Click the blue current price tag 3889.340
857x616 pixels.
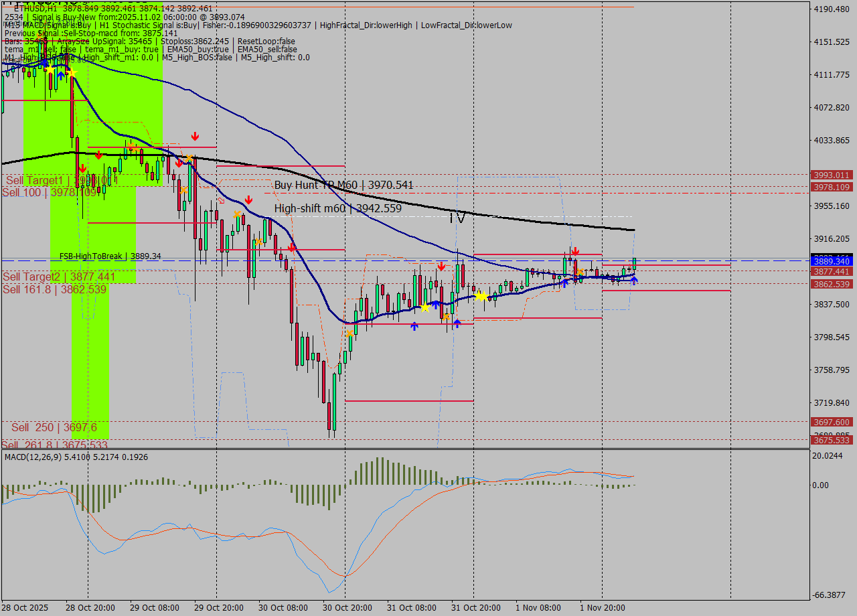point(831,261)
